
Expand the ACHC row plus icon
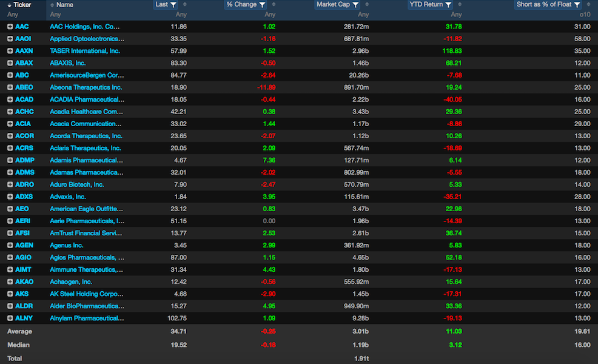[10, 112]
